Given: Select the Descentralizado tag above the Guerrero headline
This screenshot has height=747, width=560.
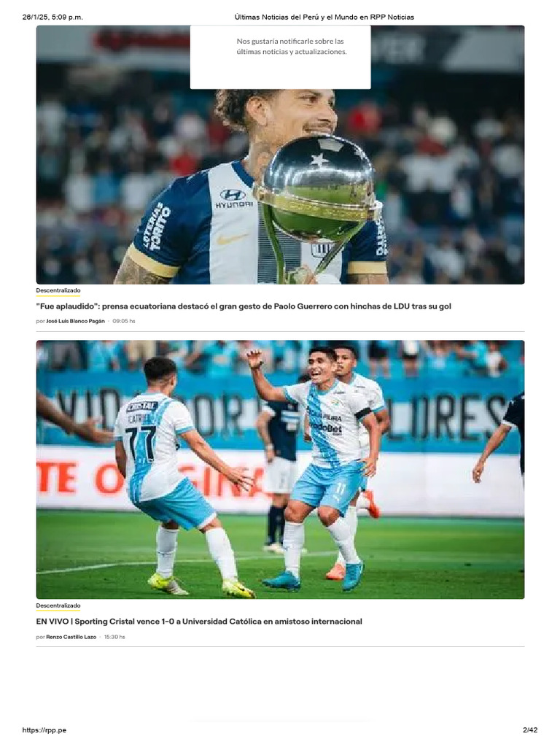Looking at the screenshot, I should click(x=58, y=290).
